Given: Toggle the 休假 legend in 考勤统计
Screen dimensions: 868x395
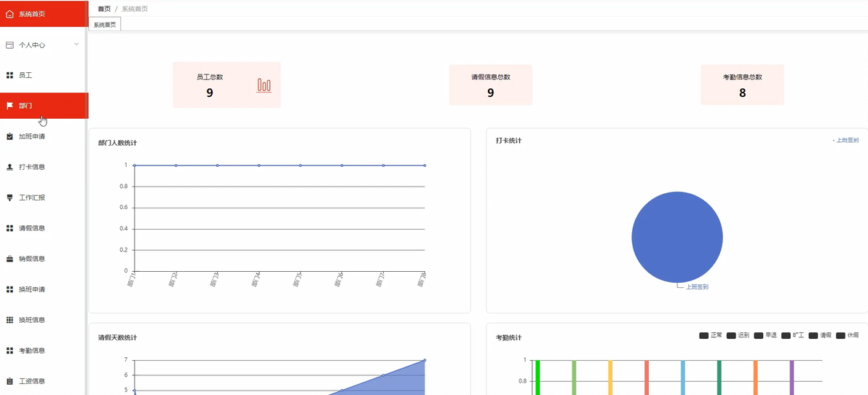Looking at the screenshot, I should pyautogui.click(x=848, y=336).
